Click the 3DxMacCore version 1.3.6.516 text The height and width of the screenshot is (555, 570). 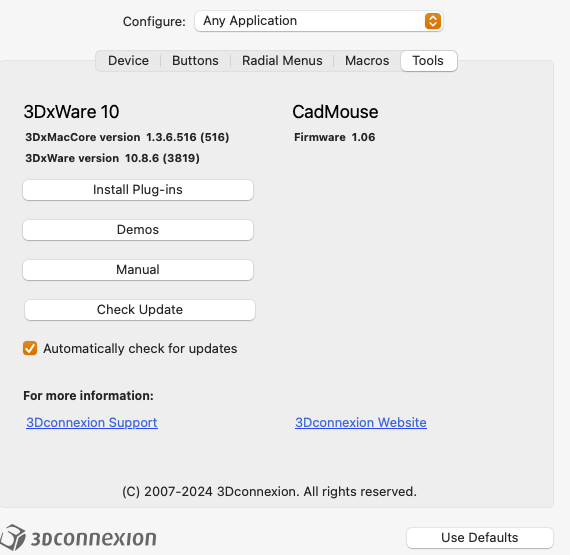pos(127,137)
